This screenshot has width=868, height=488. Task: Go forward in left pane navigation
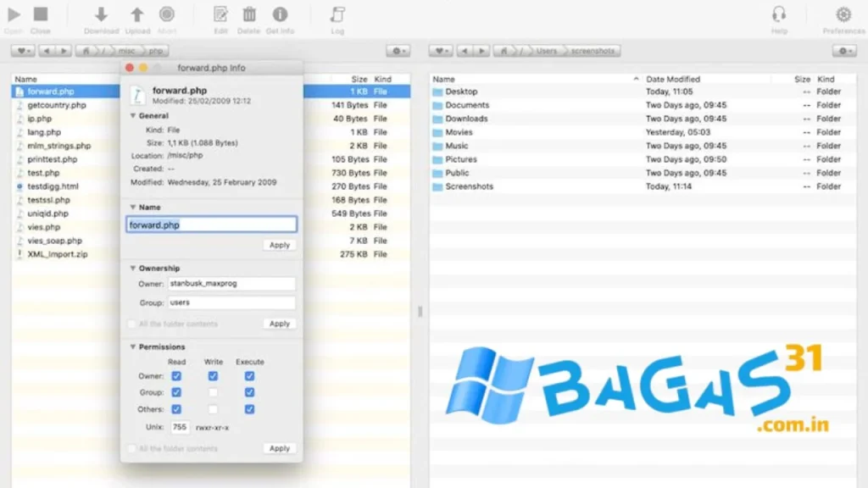click(x=64, y=51)
